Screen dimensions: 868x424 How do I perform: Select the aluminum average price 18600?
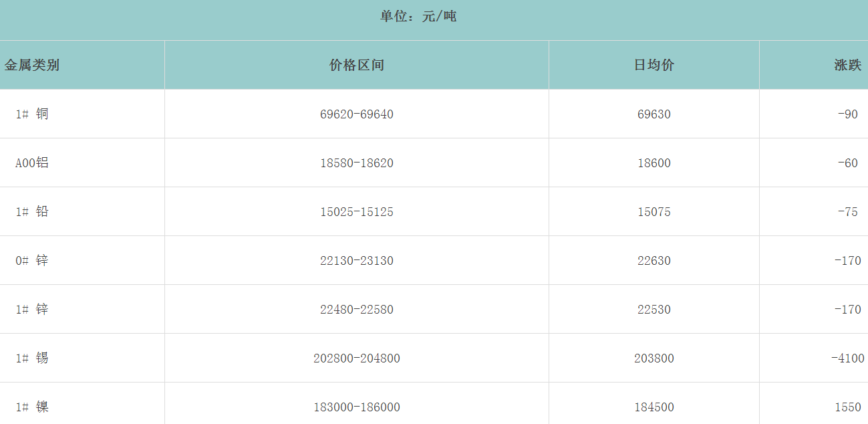[x=654, y=163]
